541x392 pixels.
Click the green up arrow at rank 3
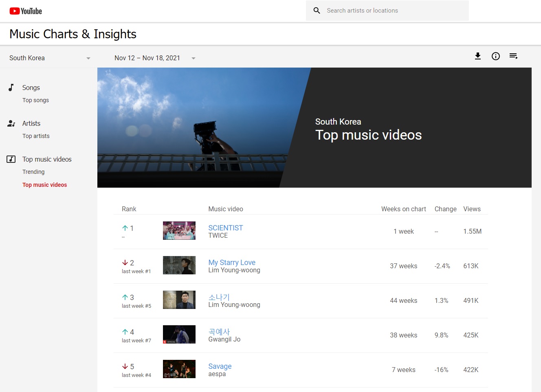coord(125,297)
